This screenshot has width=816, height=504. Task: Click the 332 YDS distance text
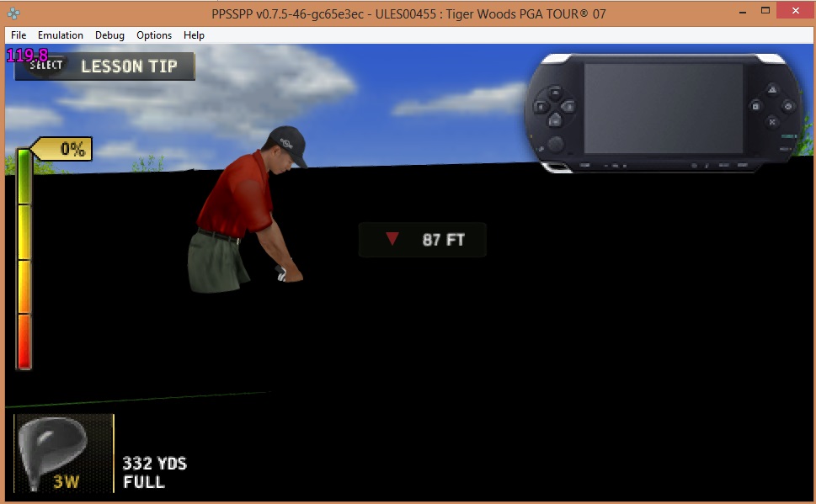point(154,464)
